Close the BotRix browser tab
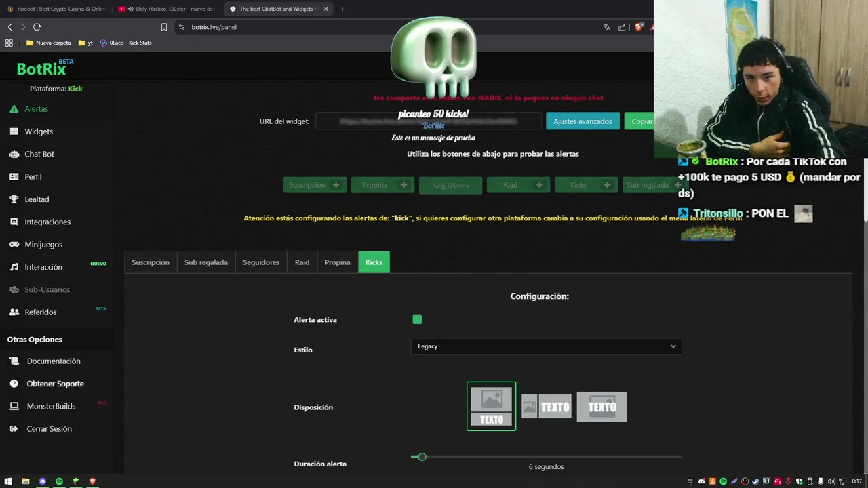Image resolution: width=868 pixels, height=488 pixels. coord(325,9)
